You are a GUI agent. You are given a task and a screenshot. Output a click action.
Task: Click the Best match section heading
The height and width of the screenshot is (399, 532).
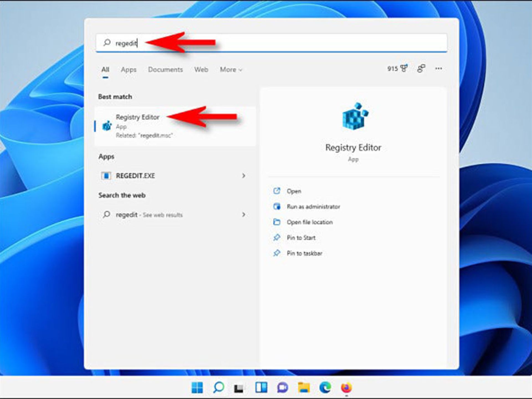click(x=115, y=97)
